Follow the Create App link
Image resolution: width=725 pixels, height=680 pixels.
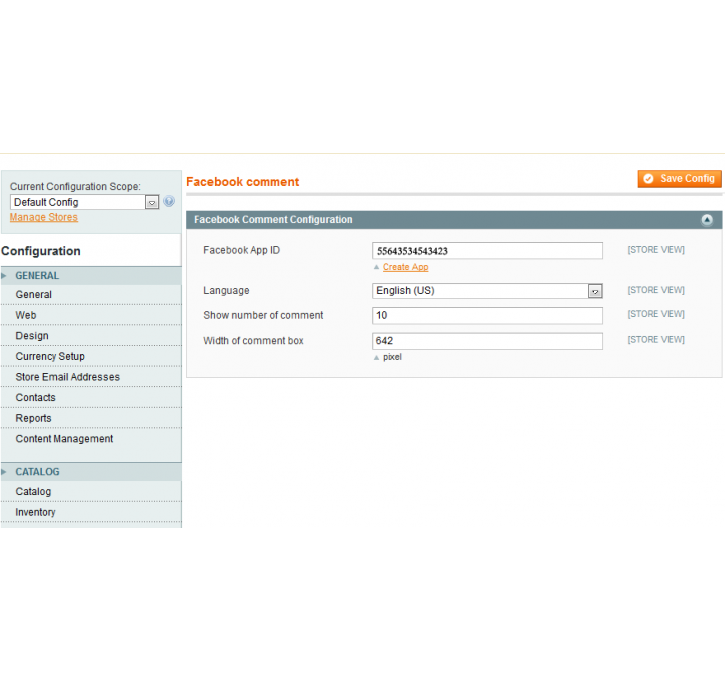point(406,267)
